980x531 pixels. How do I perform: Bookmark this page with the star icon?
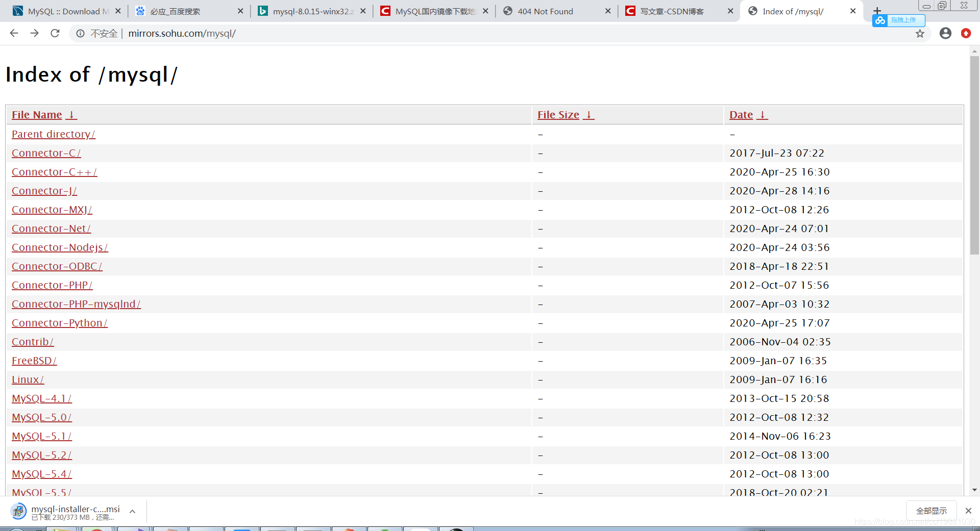(x=920, y=34)
